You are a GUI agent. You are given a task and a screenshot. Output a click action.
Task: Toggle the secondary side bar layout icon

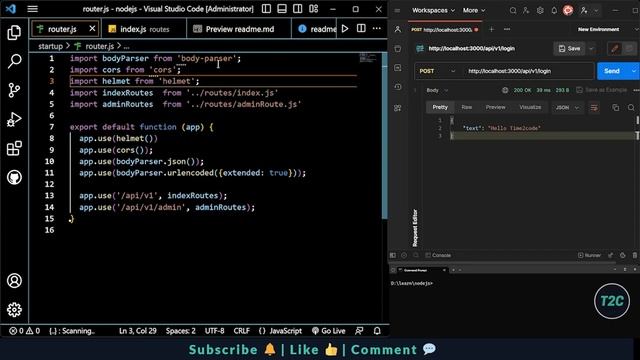[x=298, y=9]
